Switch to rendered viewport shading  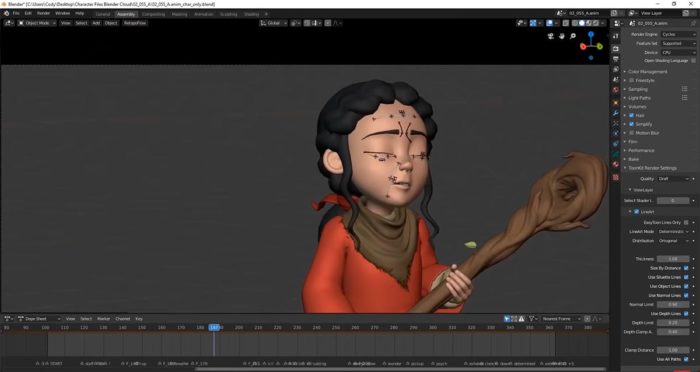(595, 23)
